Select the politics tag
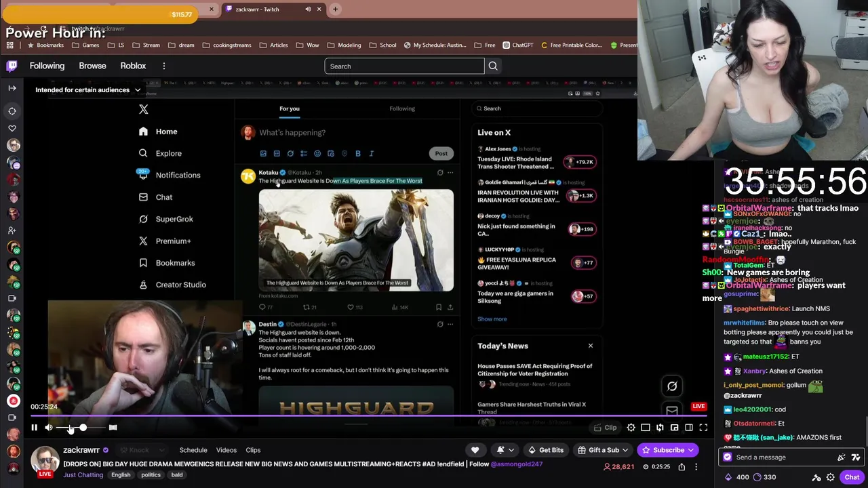Viewport: 868px width, 488px height. [x=151, y=474]
